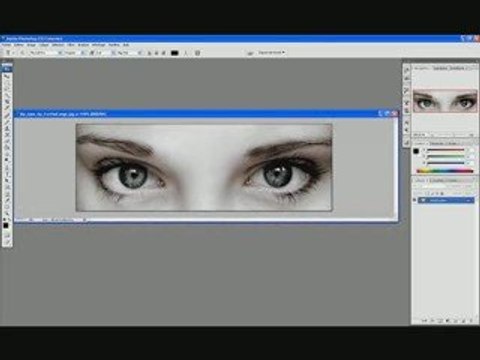Screen dimensions: 480x360
Task: Open the Workspace dropdown
Action: [272, 52]
